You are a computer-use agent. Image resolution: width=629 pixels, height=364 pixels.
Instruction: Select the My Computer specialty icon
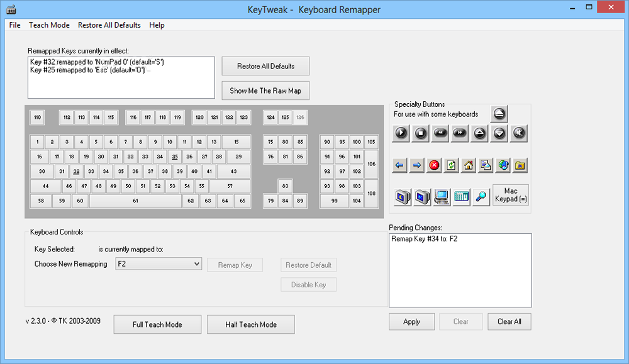coord(442,197)
